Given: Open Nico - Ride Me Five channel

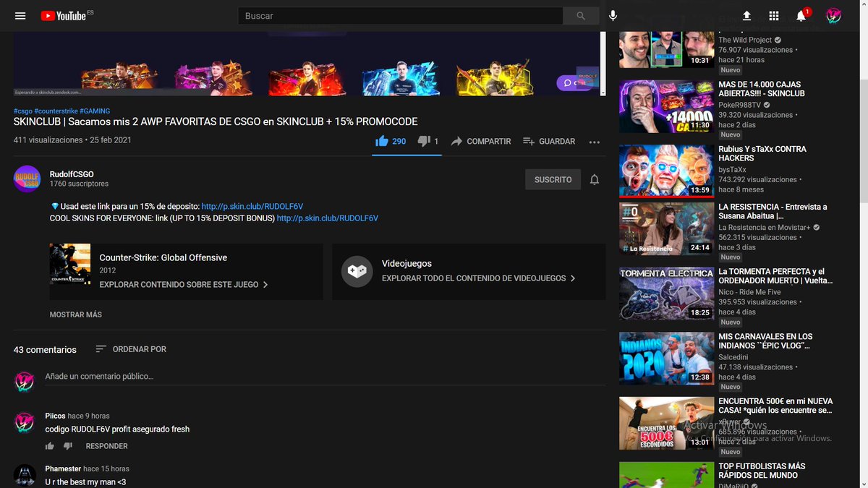Looking at the screenshot, I should click(749, 292).
